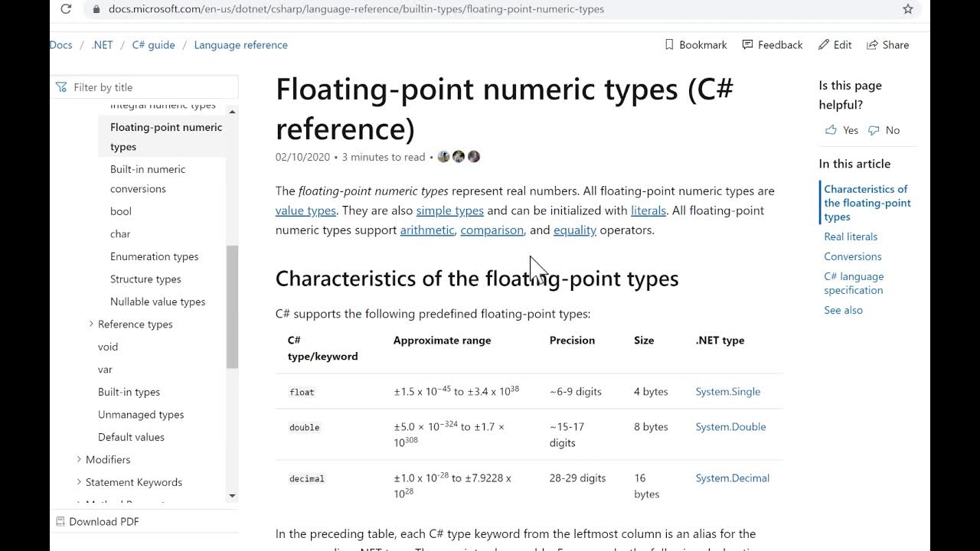Open the System.Decimal type link
This screenshot has height=551, width=980.
coord(733,478)
